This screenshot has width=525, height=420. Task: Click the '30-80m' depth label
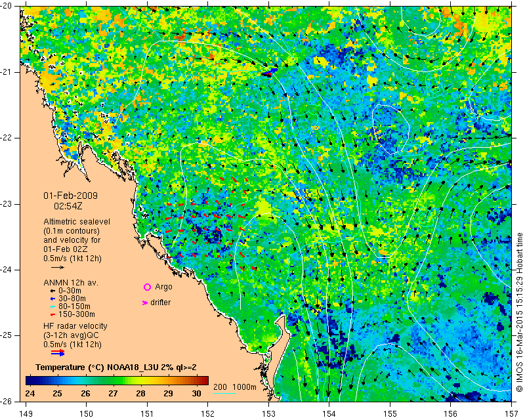(72, 299)
